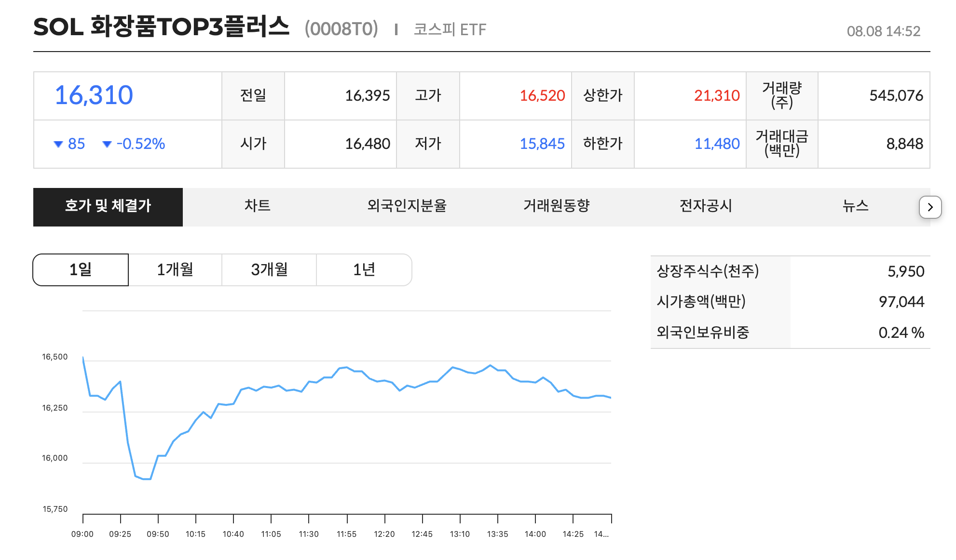
Task: Go to the 전자공시 tab
Action: click(706, 207)
